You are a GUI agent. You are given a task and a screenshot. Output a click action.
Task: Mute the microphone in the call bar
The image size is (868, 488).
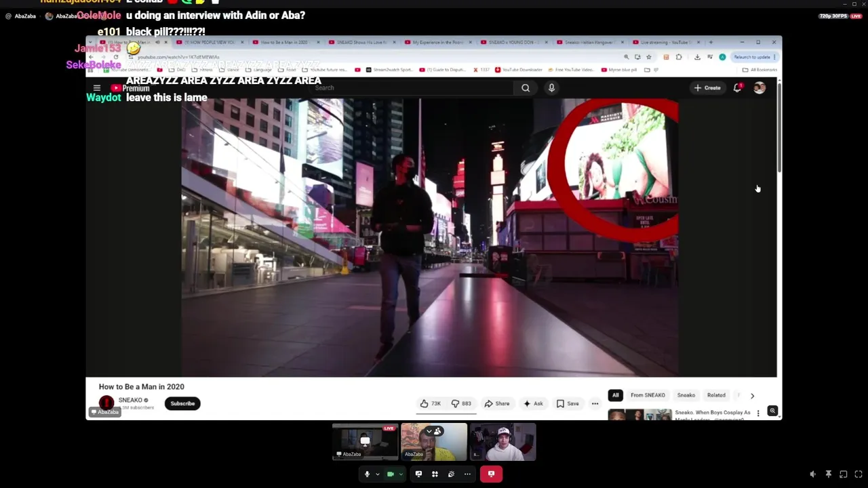367,474
